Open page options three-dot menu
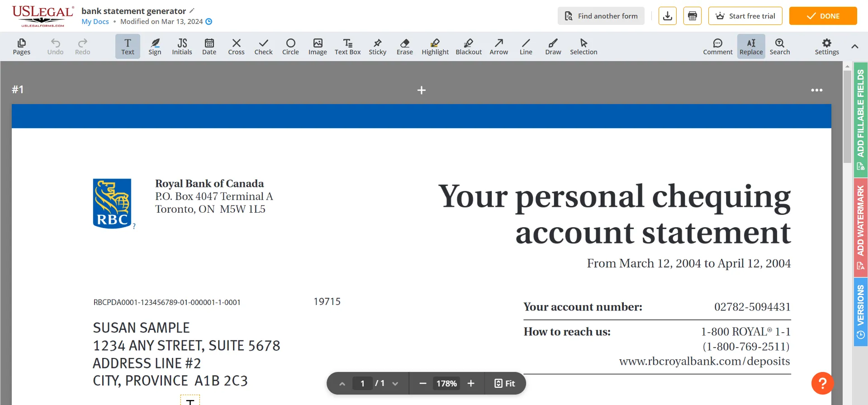The width and height of the screenshot is (868, 405). [x=816, y=90]
